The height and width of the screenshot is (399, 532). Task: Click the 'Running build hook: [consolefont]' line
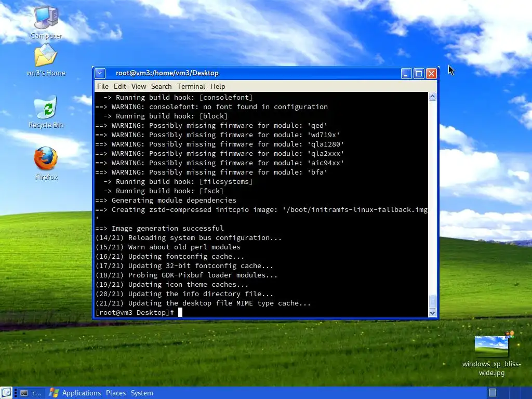click(x=178, y=97)
